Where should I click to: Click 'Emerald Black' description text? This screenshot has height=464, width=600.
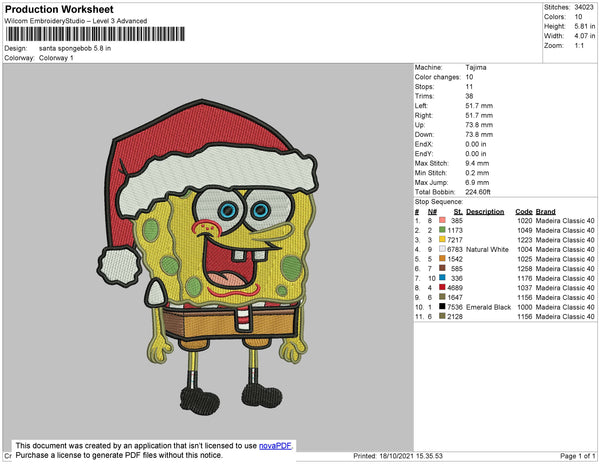489,307
